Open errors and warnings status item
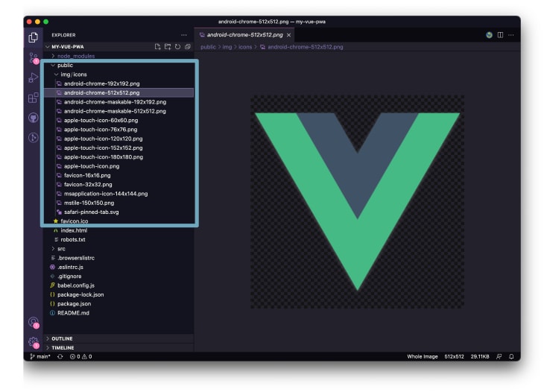This screenshot has height=392, width=544. [80, 356]
